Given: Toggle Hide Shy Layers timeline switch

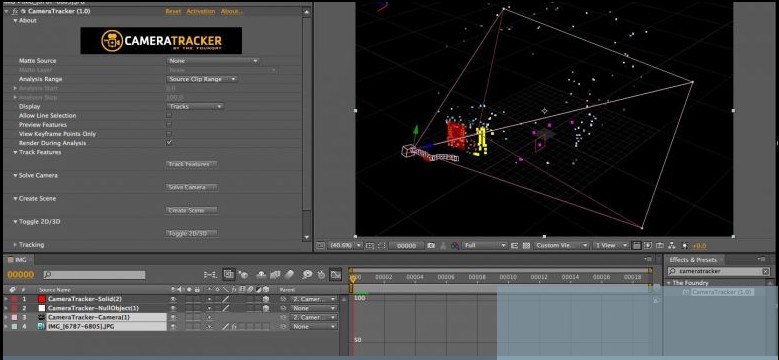Looking at the screenshot, I should 261,275.
